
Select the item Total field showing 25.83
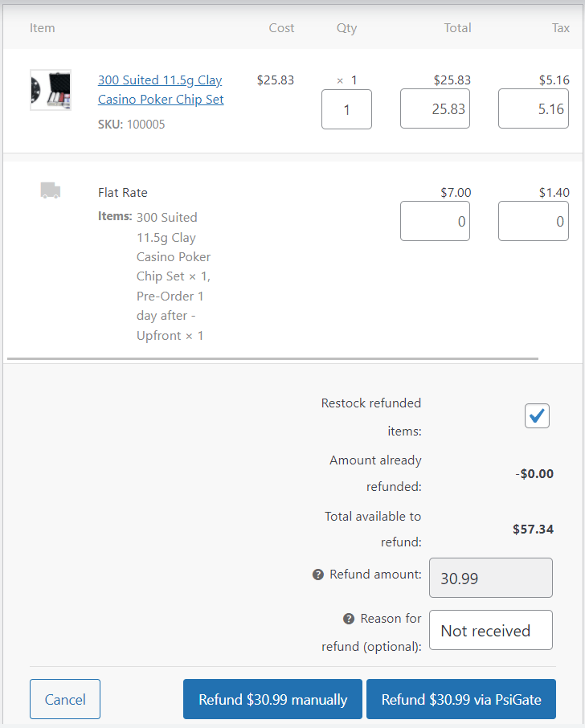click(435, 108)
